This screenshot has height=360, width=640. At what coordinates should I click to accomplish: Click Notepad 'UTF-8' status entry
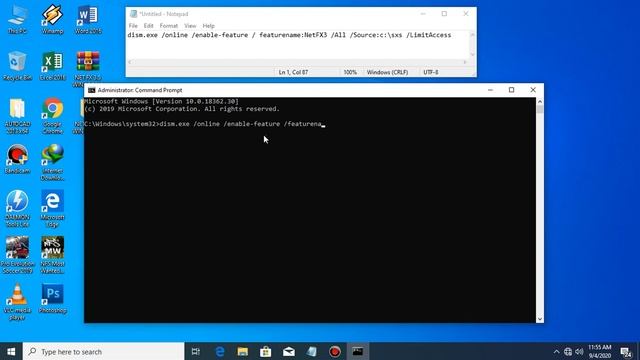point(431,72)
